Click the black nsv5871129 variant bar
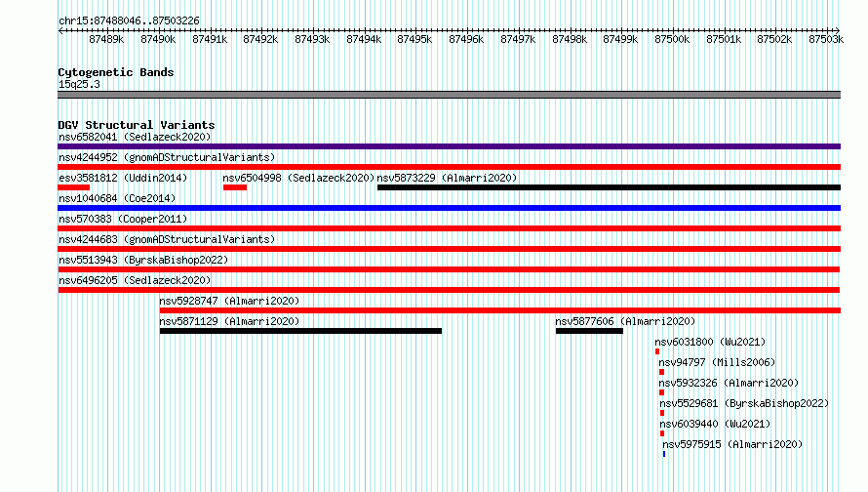This screenshot has width=868, height=492. (300, 331)
